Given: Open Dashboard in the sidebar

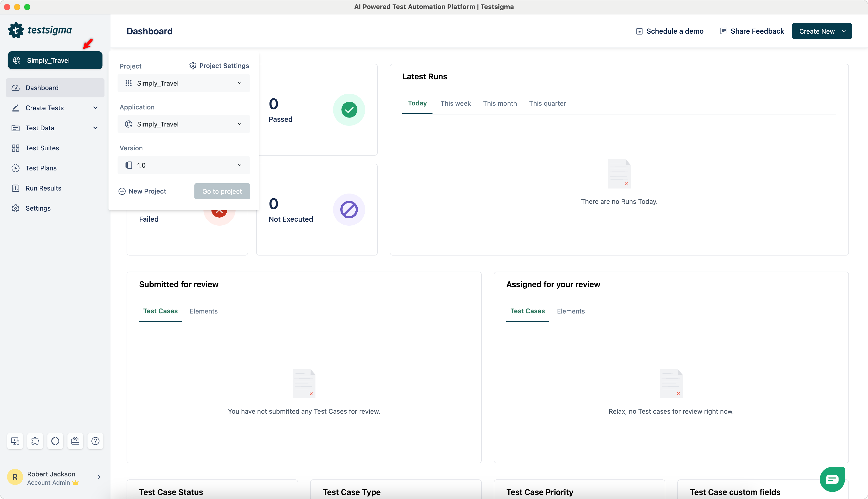Looking at the screenshot, I should pyautogui.click(x=55, y=88).
